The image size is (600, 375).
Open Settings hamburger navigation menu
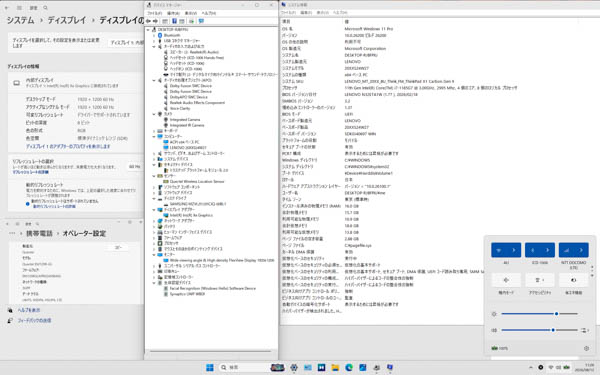click(x=19, y=8)
